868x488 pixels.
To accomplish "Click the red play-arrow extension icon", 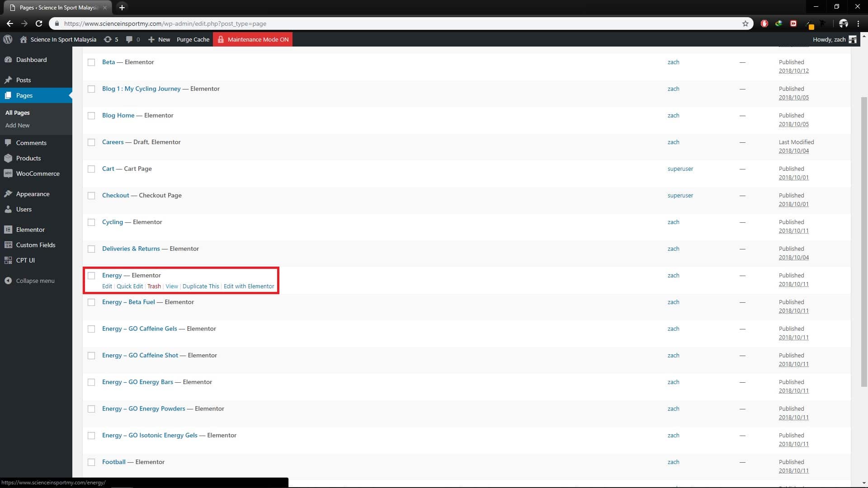I will 793,23.
